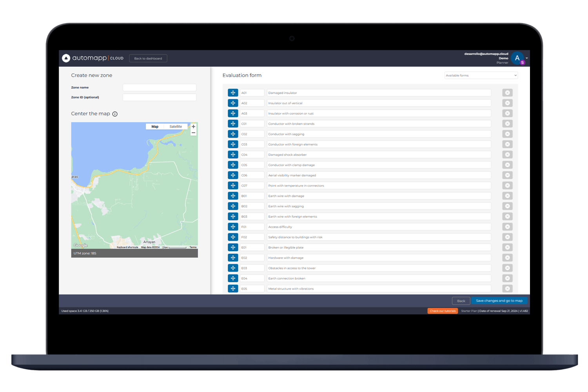The image size is (588, 392).
Task: Open Check our tutorials
Action: coord(442,310)
